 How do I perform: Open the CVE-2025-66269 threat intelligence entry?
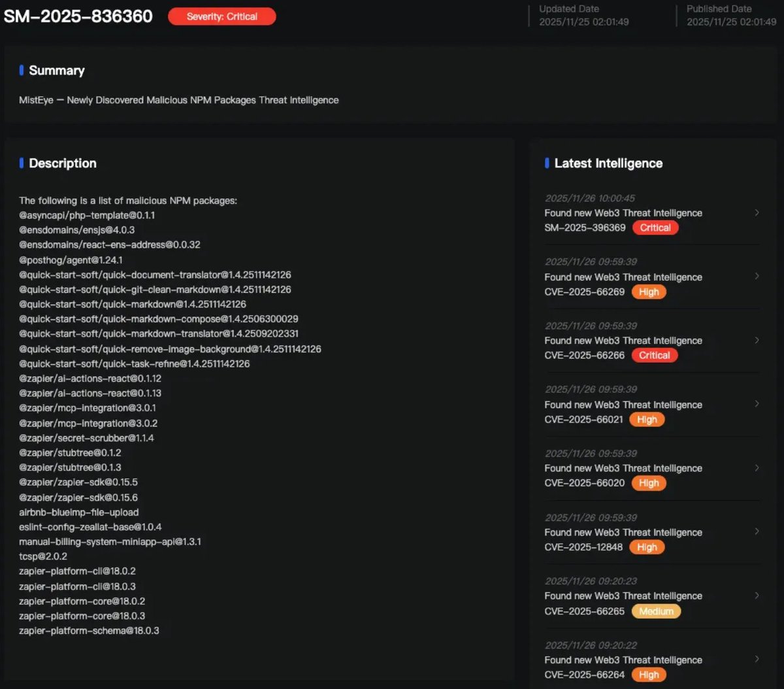point(623,277)
